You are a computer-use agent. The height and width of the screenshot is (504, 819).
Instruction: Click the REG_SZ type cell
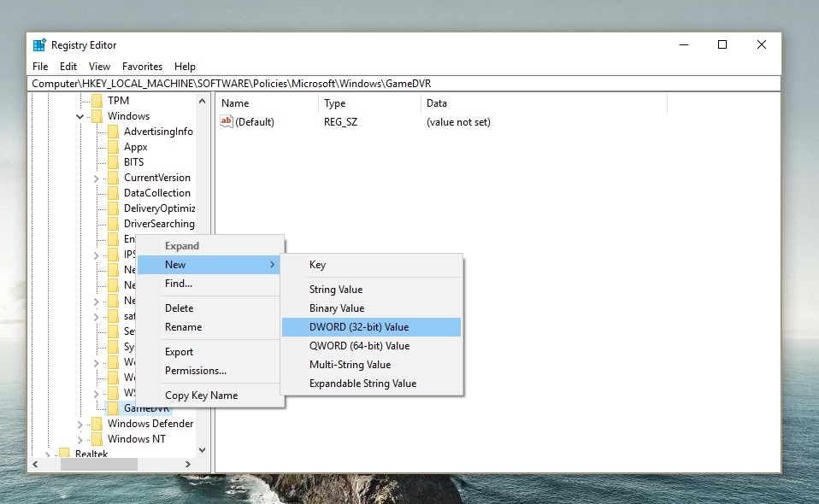click(x=340, y=121)
